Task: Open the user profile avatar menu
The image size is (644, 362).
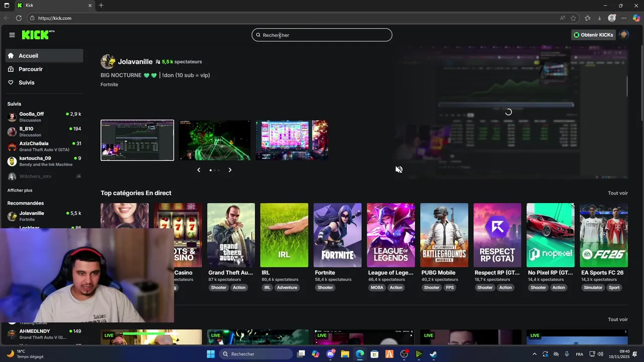Action: [624, 35]
